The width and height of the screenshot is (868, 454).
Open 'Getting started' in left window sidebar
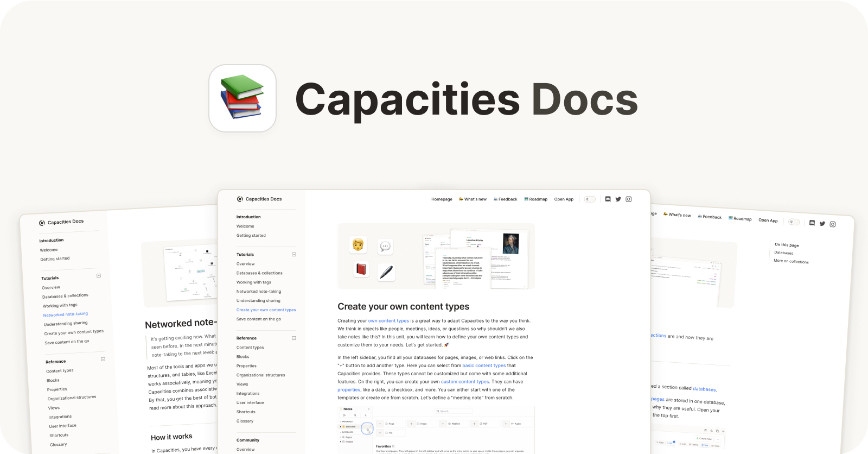point(55,259)
